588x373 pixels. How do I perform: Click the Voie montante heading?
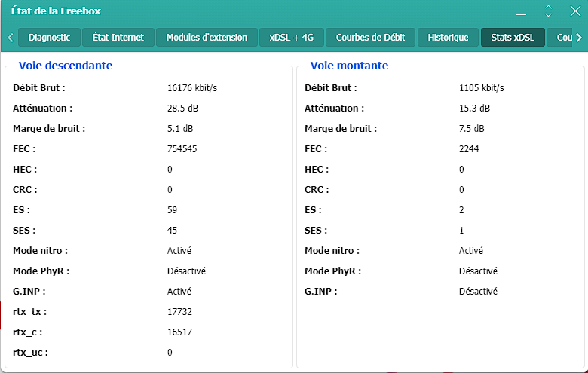[x=349, y=66]
